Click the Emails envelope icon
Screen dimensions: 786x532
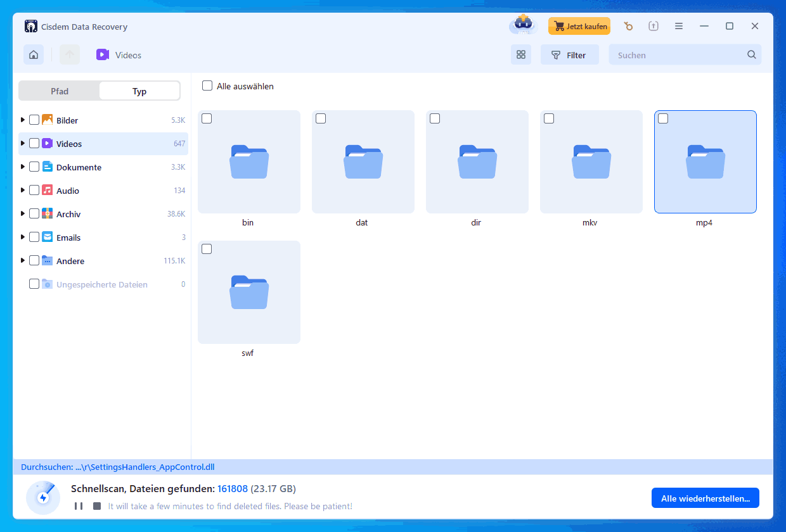[x=48, y=237]
